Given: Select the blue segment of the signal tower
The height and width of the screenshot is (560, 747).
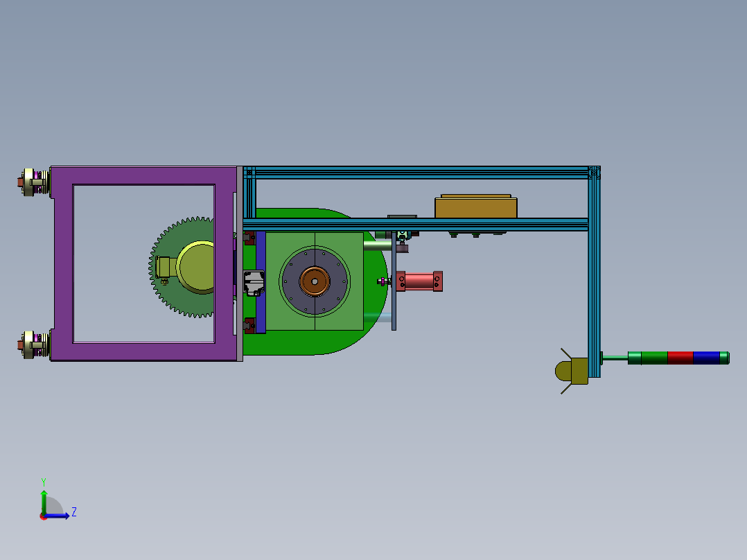Looking at the screenshot, I should [706, 358].
